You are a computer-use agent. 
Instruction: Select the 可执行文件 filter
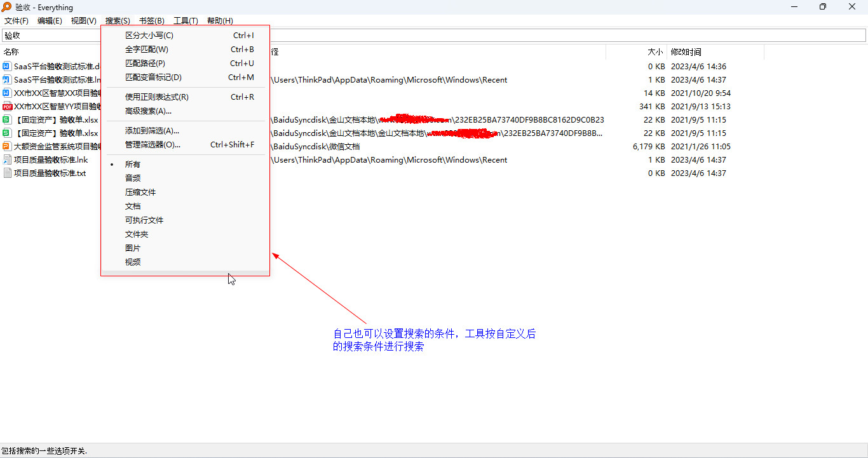click(185, 220)
